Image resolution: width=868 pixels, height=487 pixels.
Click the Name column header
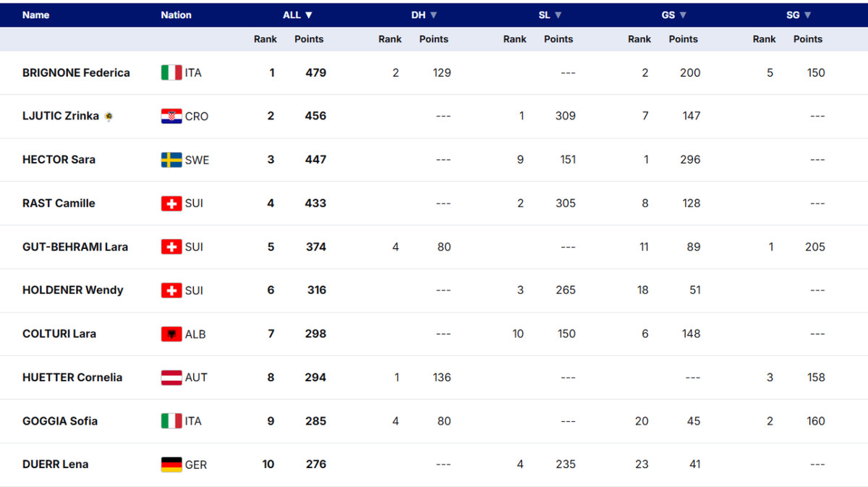point(36,15)
